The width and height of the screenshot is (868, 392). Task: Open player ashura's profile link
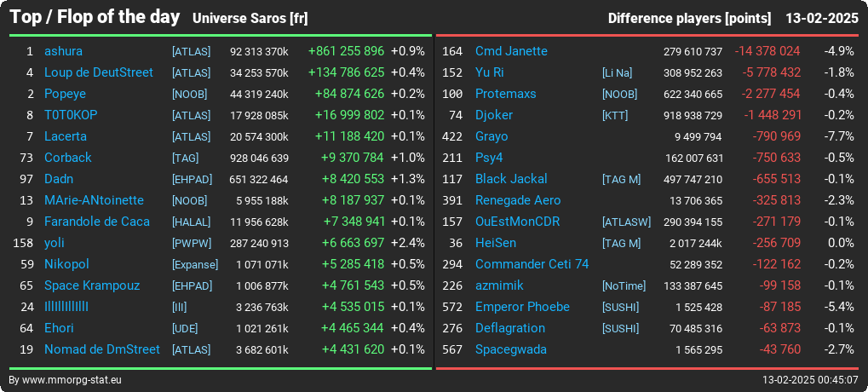point(63,51)
